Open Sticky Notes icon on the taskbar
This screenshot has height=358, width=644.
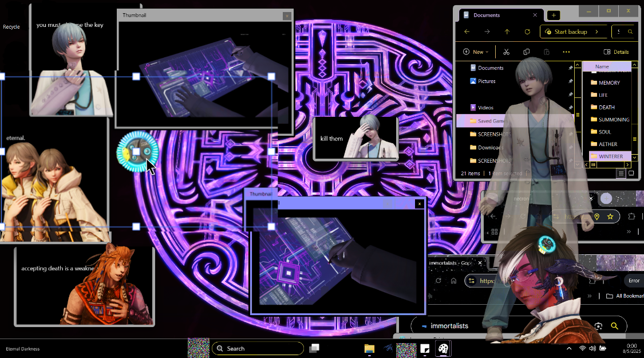pyautogui.click(x=425, y=348)
